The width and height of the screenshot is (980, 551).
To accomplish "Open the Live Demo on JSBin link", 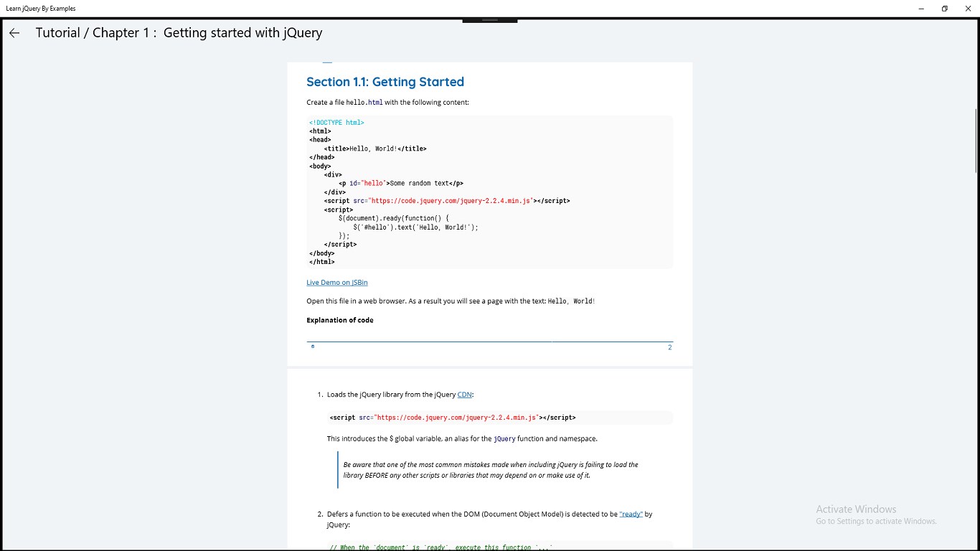I will click(336, 283).
